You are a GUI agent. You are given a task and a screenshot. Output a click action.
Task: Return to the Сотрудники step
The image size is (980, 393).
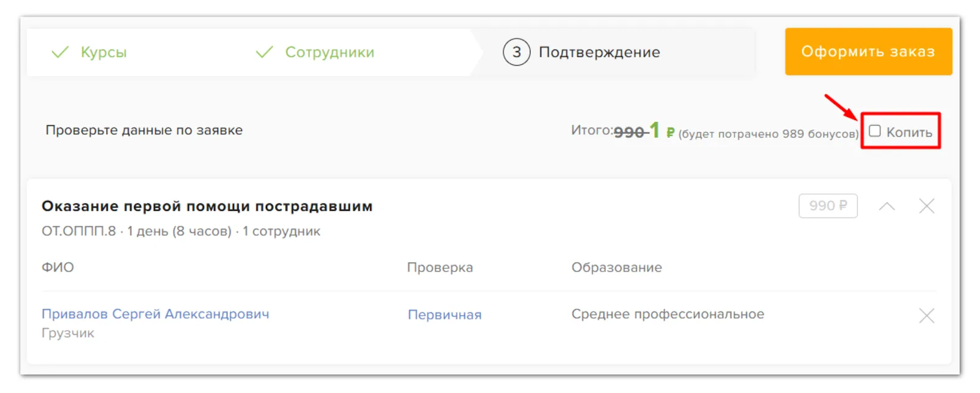coord(330,52)
